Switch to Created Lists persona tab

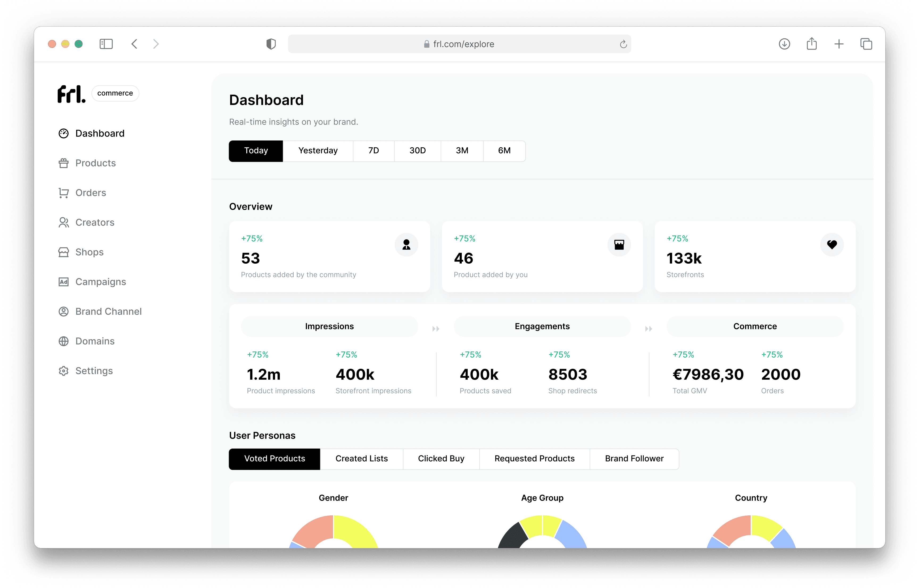tap(362, 459)
